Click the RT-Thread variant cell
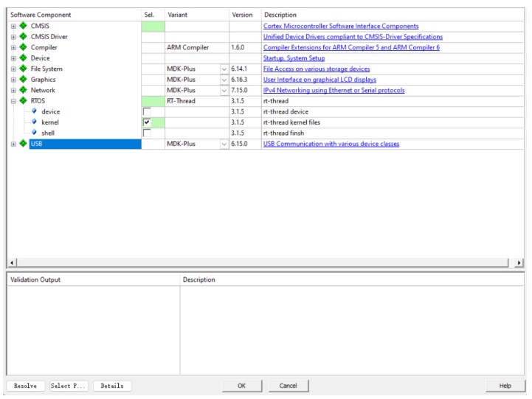The height and width of the screenshot is (399, 532). point(197,101)
